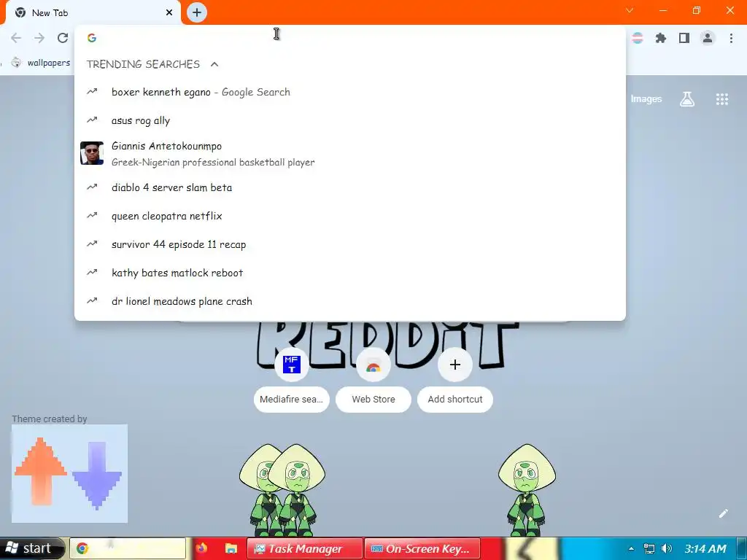747x560 pixels.
Task: Select 'kathy bates matlock reboot' suggestion
Action: tap(349, 273)
